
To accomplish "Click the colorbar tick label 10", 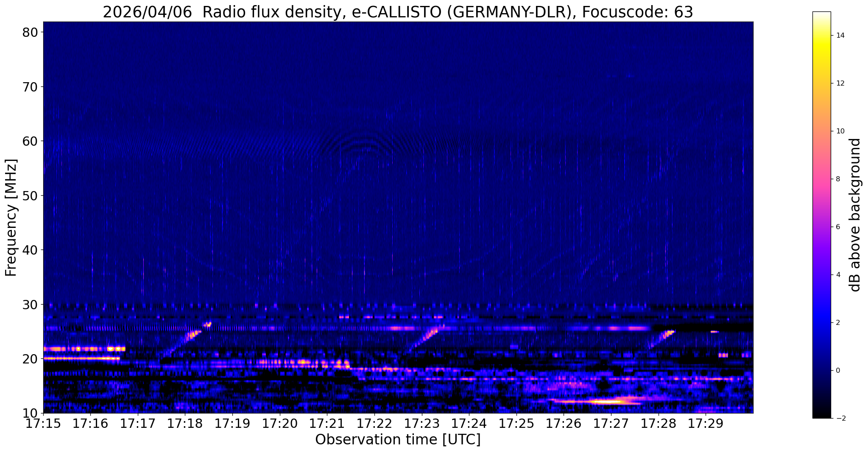I will 840,131.
